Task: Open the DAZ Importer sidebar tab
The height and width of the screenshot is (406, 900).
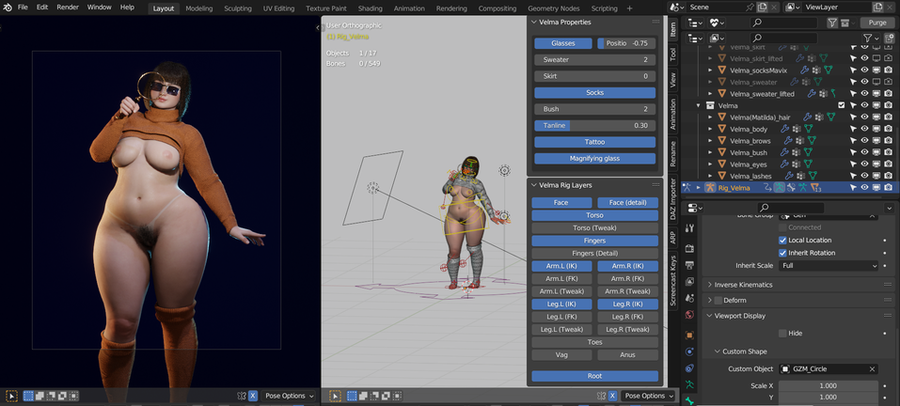Action: click(673, 199)
